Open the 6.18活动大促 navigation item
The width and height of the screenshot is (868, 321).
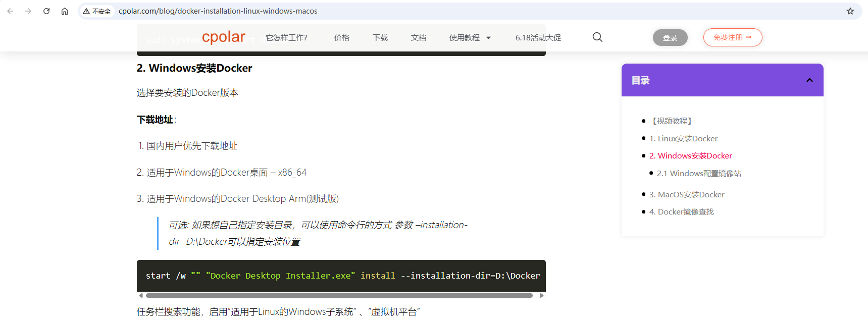[538, 38]
